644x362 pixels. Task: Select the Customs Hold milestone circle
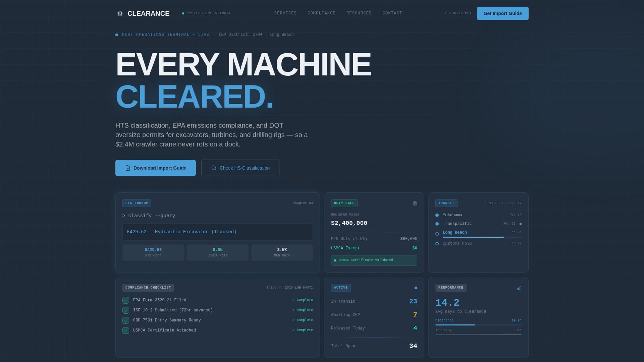[437, 243]
